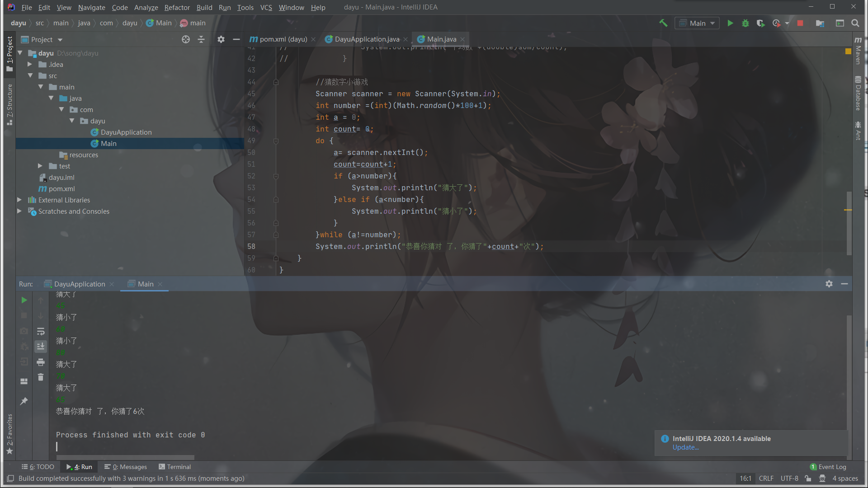Expand the test folder in project tree
Viewport: 868px width, 488px height.
point(40,166)
